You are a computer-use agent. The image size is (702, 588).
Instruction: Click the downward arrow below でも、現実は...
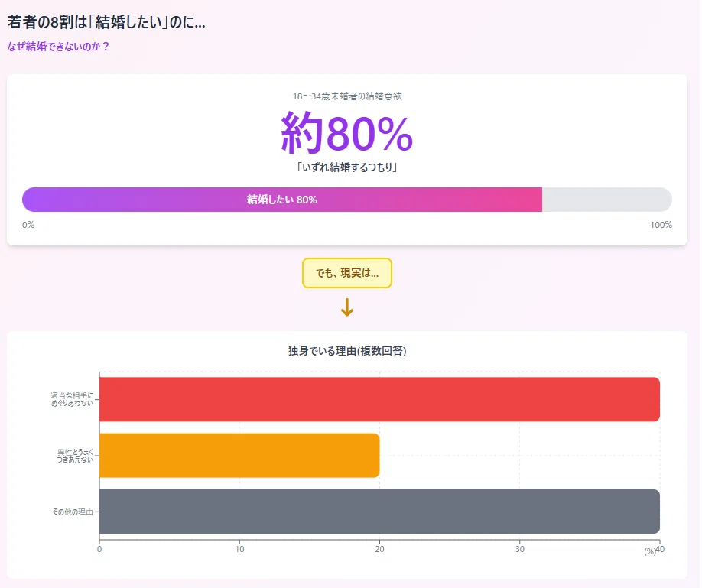(347, 307)
